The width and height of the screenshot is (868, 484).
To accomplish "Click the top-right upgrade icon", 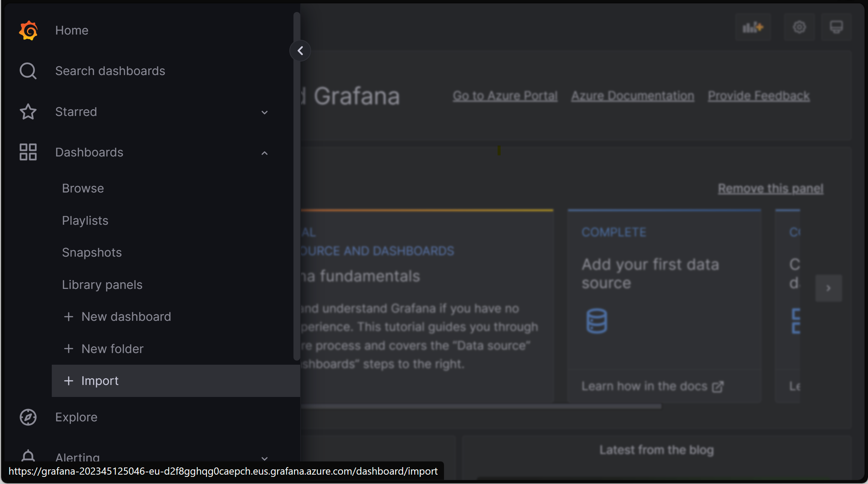I will [753, 27].
